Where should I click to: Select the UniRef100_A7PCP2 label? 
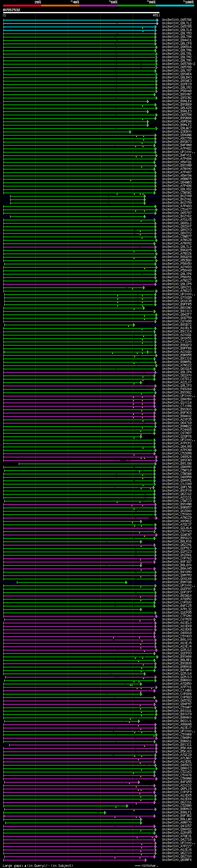[x=177, y=443]
